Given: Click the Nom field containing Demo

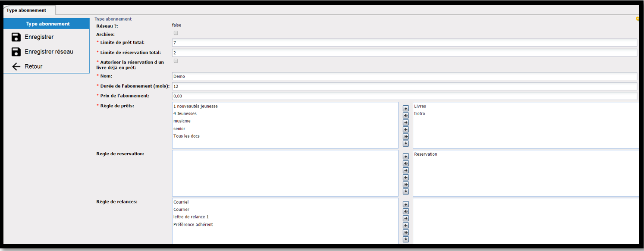Looking at the screenshot, I should [x=405, y=76].
